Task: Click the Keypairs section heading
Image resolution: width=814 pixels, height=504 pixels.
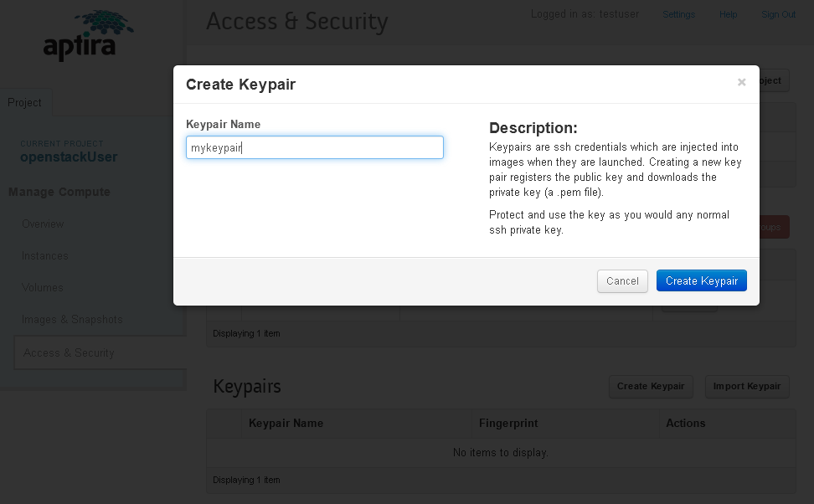Action: 247,387
